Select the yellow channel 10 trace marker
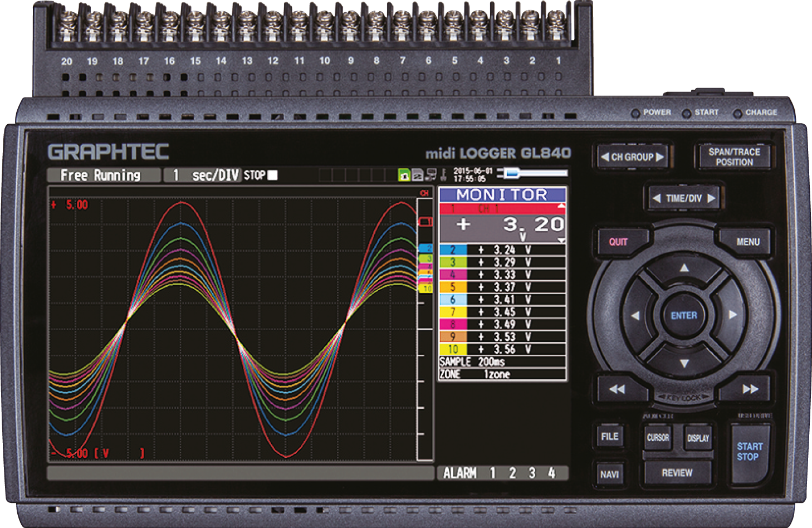Screen dimensions: 812x528 point(425,289)
